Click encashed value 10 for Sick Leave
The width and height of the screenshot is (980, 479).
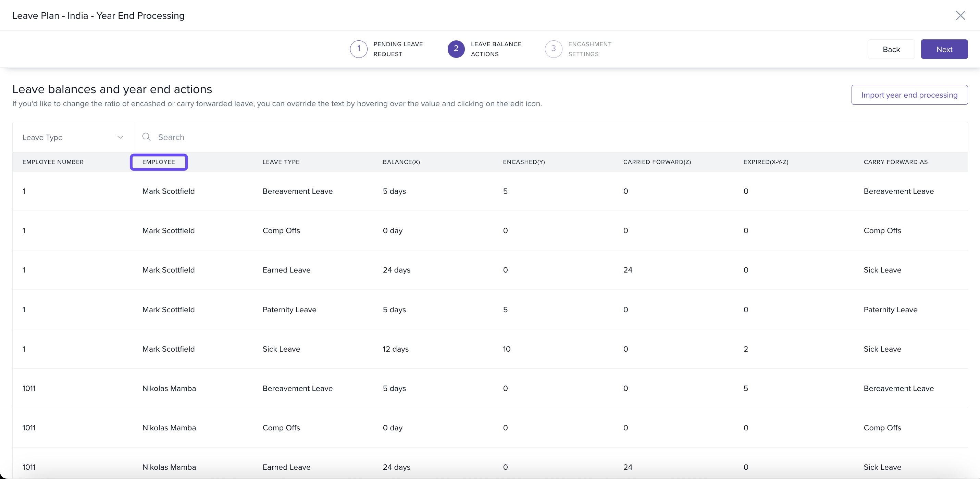507,349
